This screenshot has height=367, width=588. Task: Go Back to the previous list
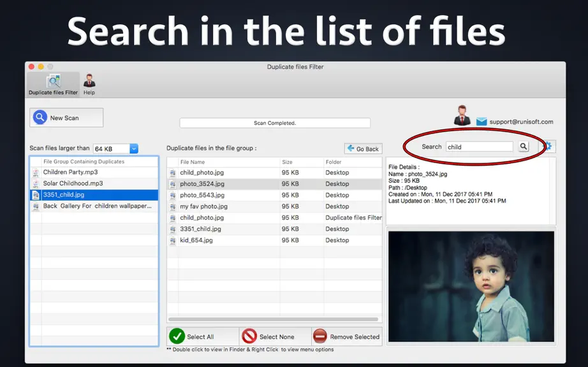click(363, 148)
